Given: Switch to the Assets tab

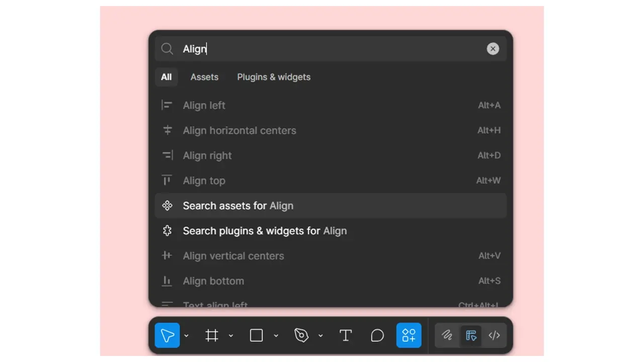Looking at the screenshot, I should 204,77.
